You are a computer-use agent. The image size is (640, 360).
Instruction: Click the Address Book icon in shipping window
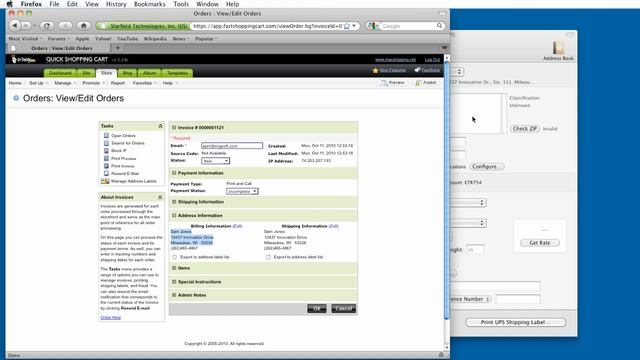tap(558, 48)
